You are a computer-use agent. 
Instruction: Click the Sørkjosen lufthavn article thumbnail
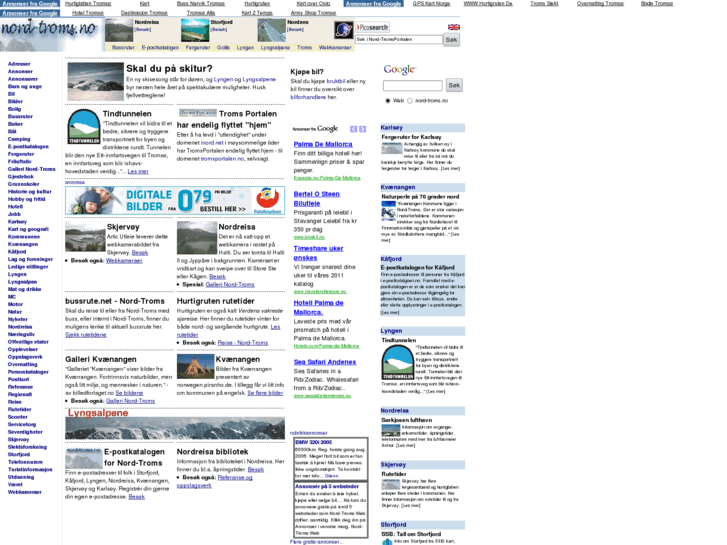pyautogui.click(x=391, y=430)
